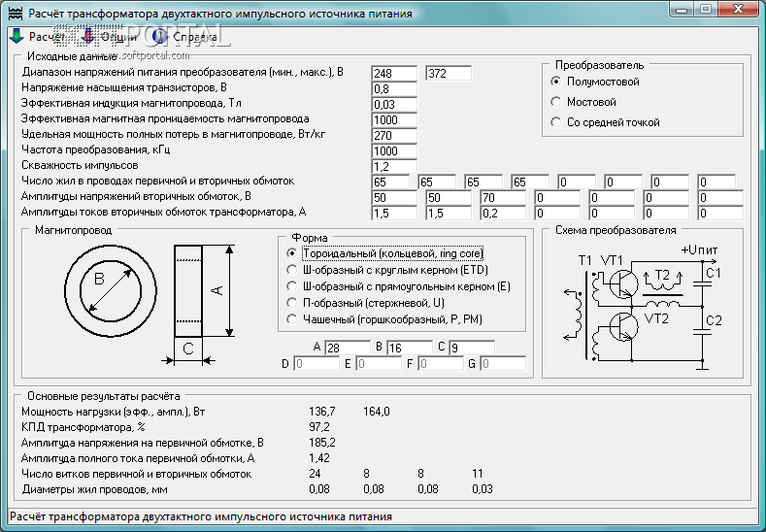The width and height of the screenshot is (766, 532).
Task: Click the Опции toolbar icon
Action: click(88, 36)
